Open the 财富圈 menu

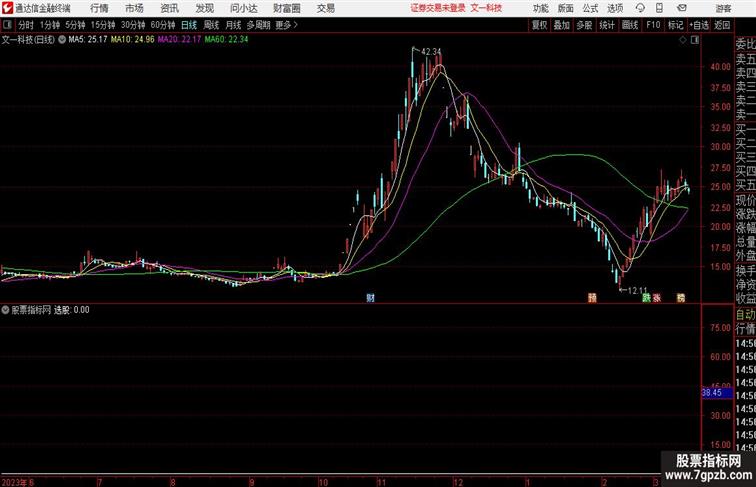click(x=287, y=8)
